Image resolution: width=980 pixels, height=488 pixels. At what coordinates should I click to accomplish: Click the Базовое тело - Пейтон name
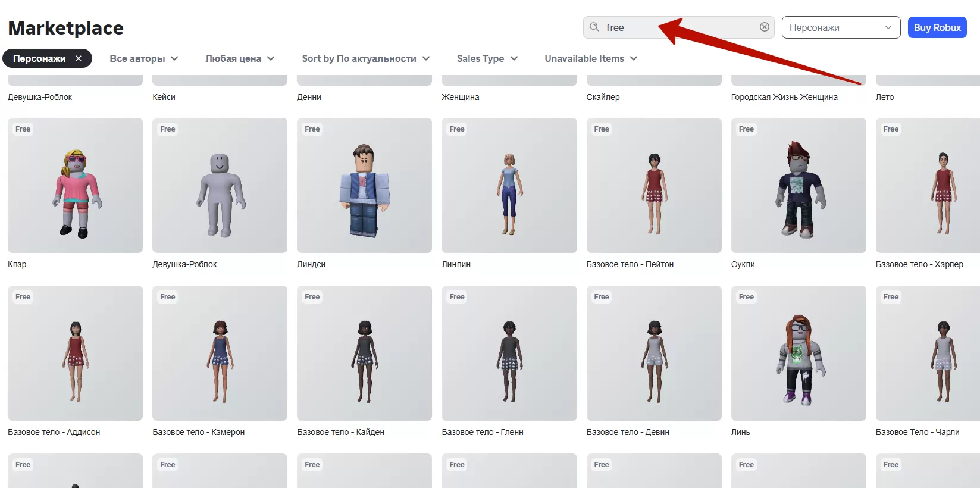[630, 264]
